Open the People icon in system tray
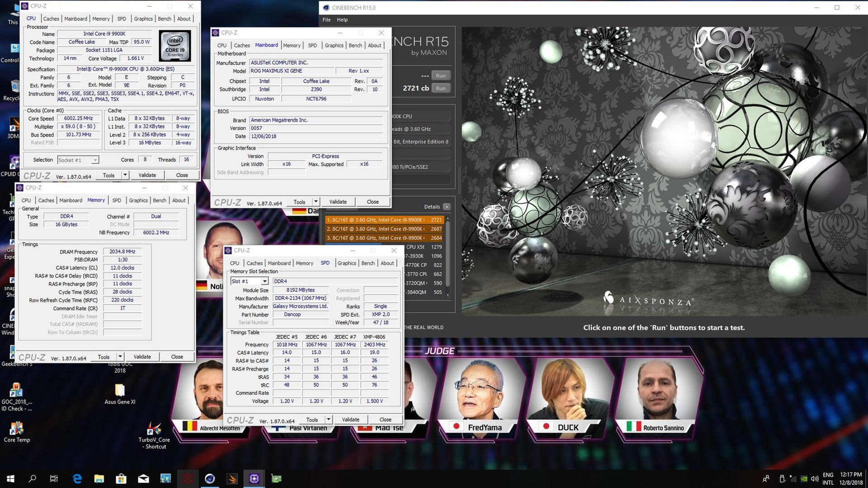The height and width of the screenshot is (488, 868). coord(766,479)
